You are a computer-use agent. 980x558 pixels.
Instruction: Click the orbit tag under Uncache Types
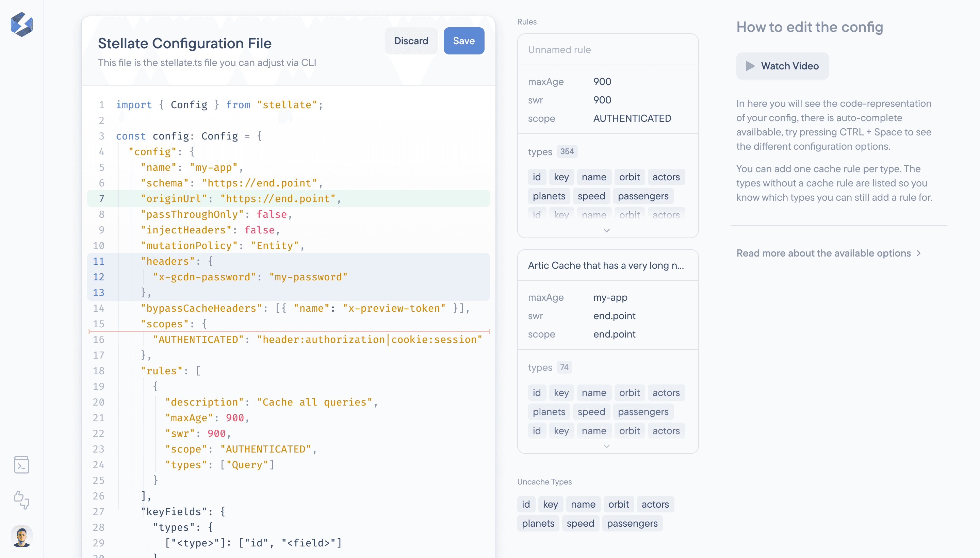point(618,504)
